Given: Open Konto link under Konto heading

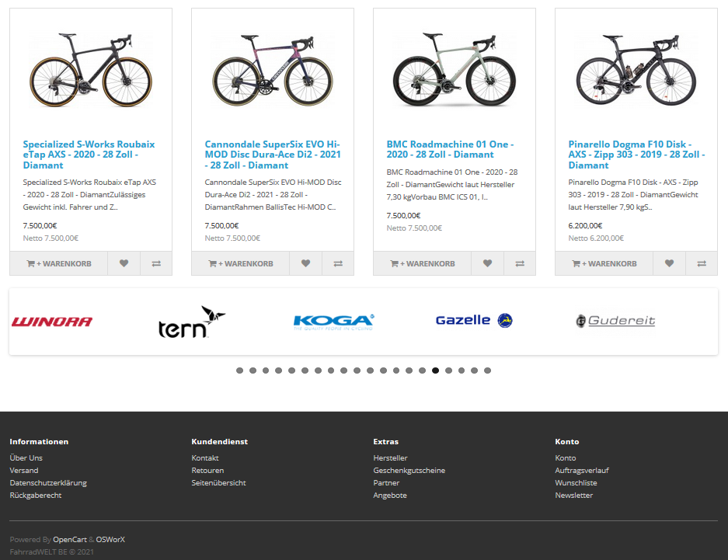Looking at the screenshot, I should coord(566,458).
